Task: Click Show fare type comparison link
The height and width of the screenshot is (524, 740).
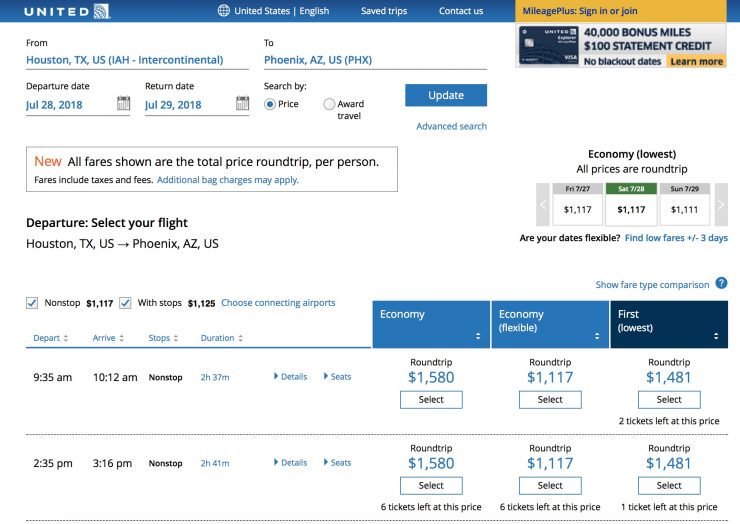Action: (x=652, y=285)
